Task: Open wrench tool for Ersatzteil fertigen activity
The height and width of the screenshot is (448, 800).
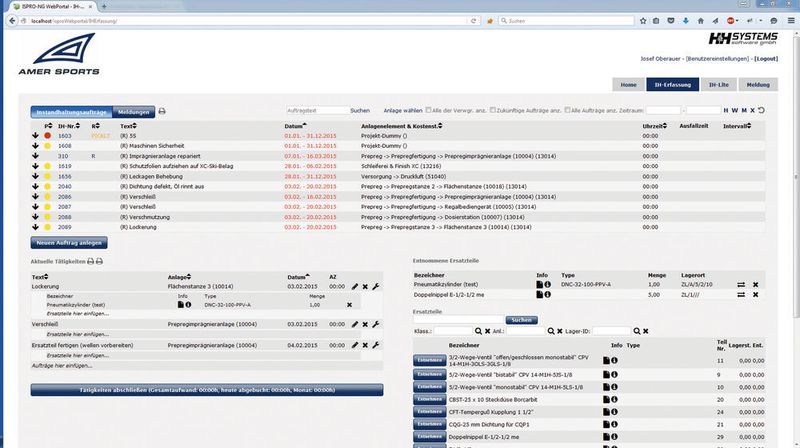Action: pyautogui.click(x=376, y=345)
